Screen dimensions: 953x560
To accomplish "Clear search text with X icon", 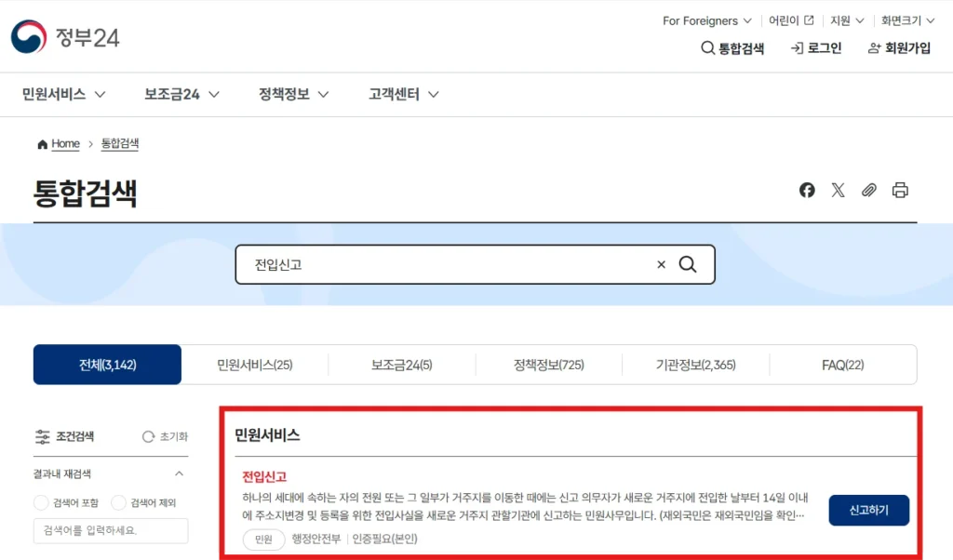I will pyautogui.click(x=662, y=264).
